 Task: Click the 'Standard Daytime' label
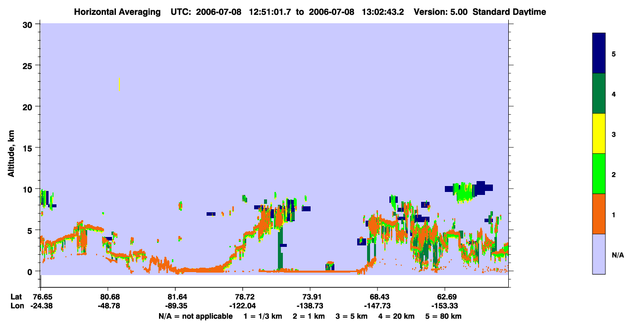(509, 12)
